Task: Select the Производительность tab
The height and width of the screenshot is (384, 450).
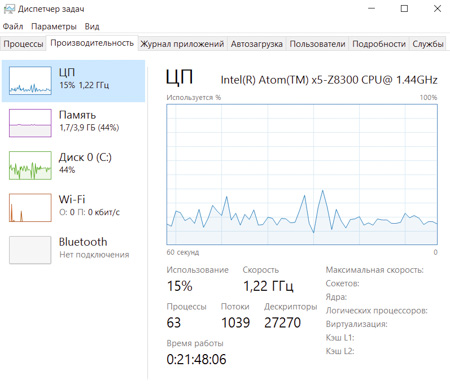Action: tap(92, 43)
